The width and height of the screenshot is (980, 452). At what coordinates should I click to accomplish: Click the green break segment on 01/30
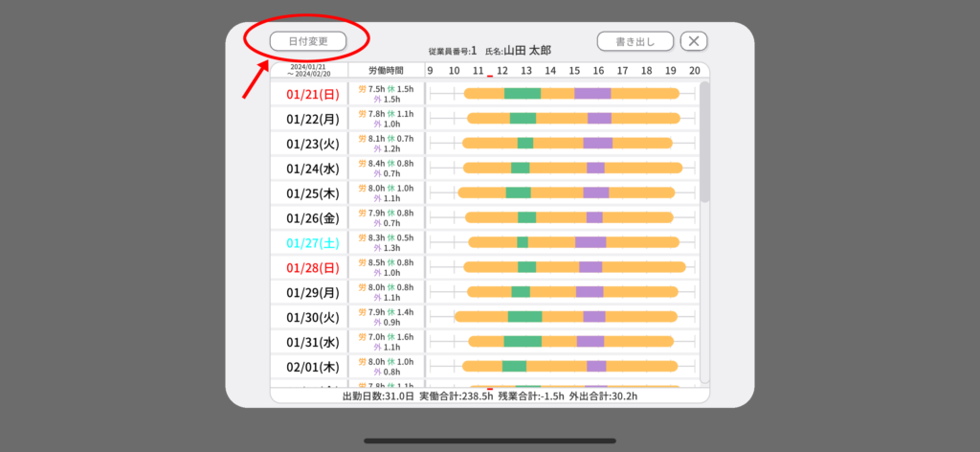pos(524,316)
